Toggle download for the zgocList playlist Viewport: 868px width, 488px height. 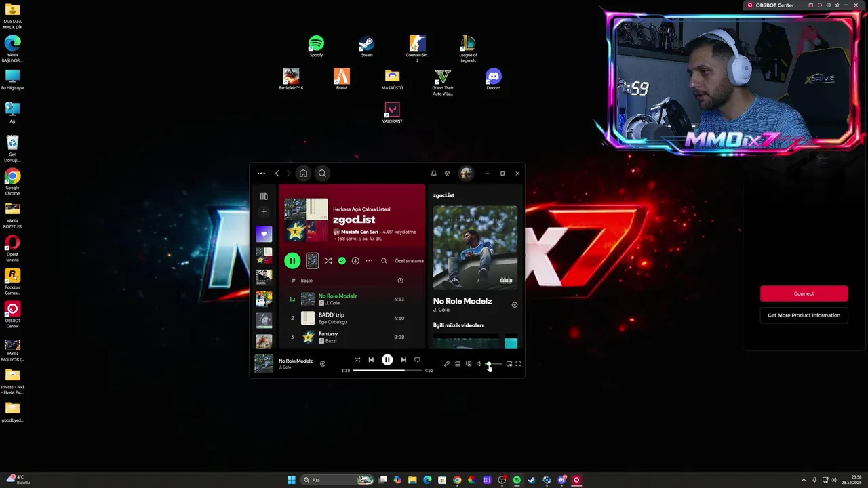tap(355, 261)
